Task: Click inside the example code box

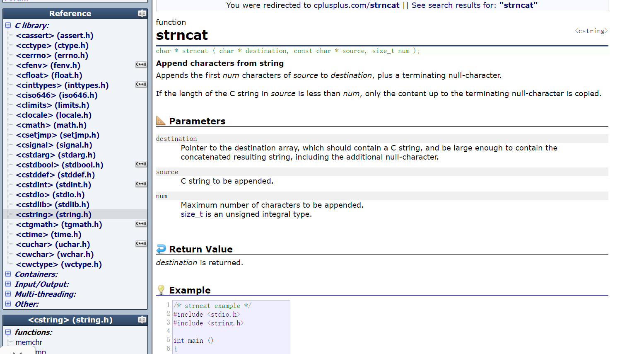Action: point(231,327)
